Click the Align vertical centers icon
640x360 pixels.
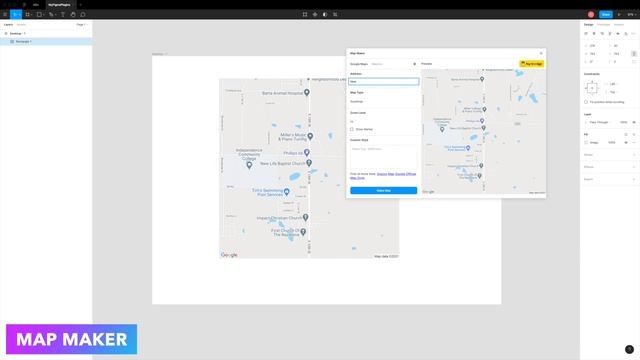tap(618, 33)
